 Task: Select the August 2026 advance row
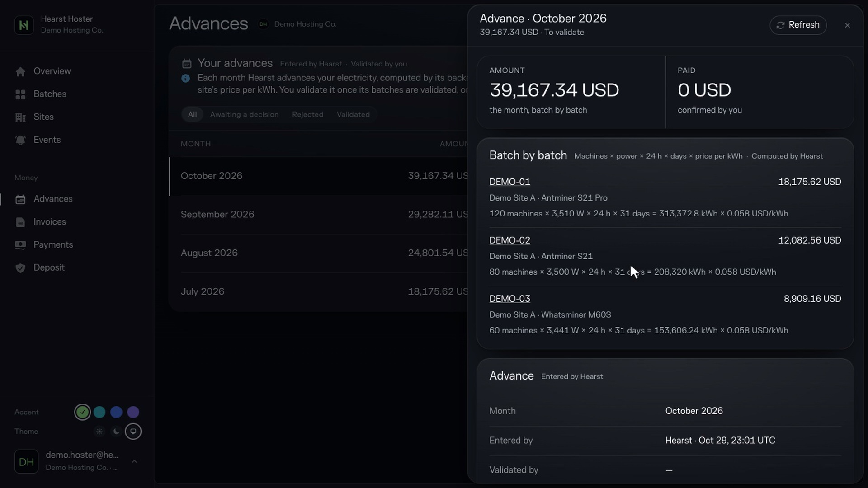[318, 253]
